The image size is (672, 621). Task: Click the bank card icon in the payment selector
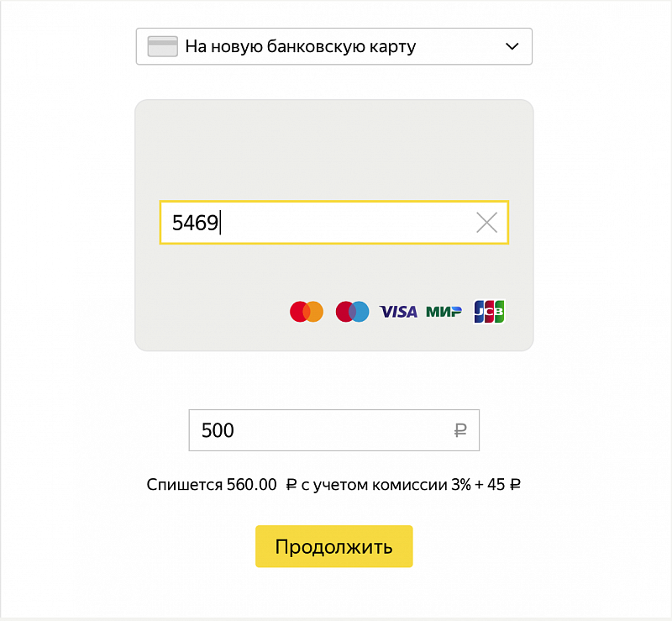click(162, 46)
